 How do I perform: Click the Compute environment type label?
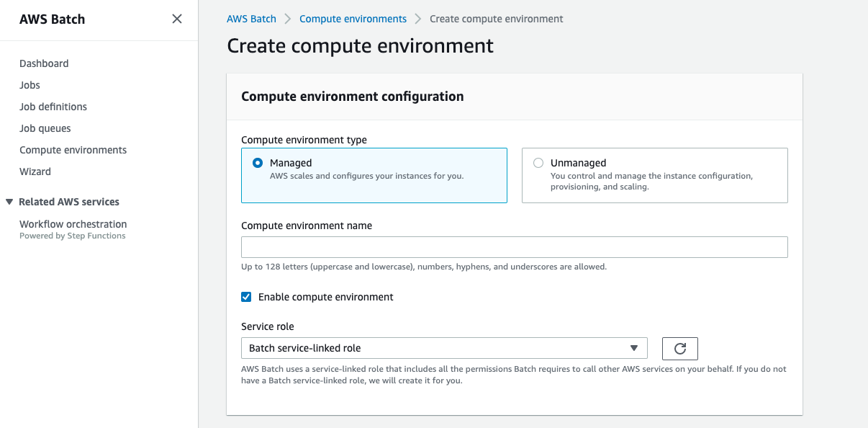[304, 140]
